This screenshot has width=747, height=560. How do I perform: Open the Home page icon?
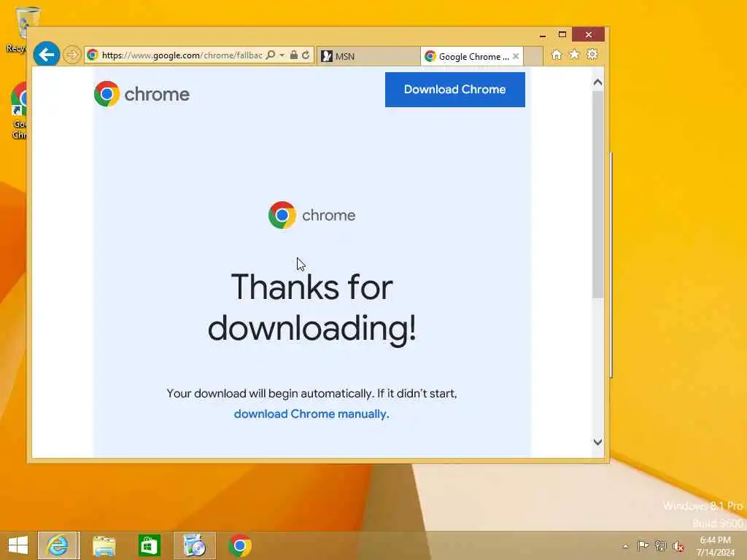(x=557, y=55)
